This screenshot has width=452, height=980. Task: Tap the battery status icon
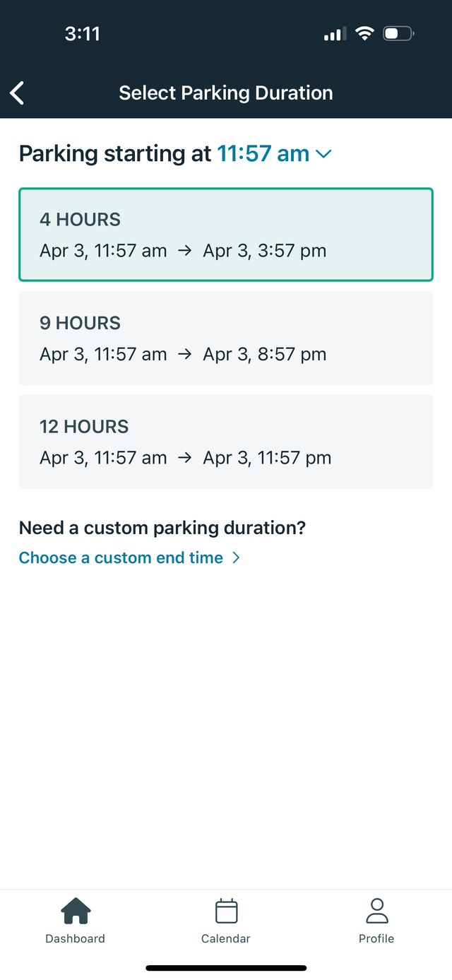pos(399,33)
